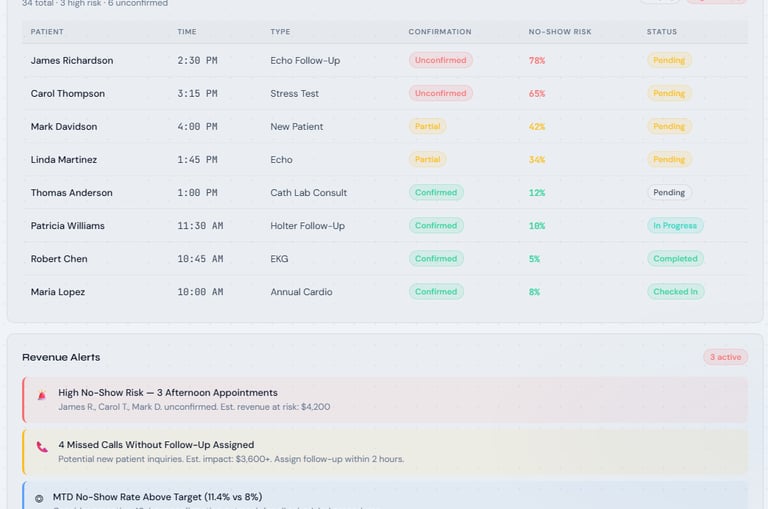Select patient Patricia Williams
Screen dimensions: 768x509
point(68,226)
